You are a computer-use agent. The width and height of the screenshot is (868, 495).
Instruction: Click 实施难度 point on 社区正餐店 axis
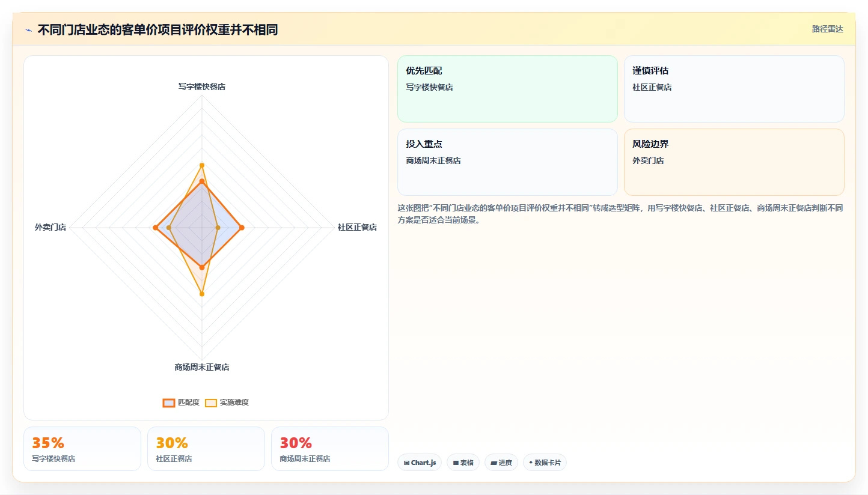point(218,228)
